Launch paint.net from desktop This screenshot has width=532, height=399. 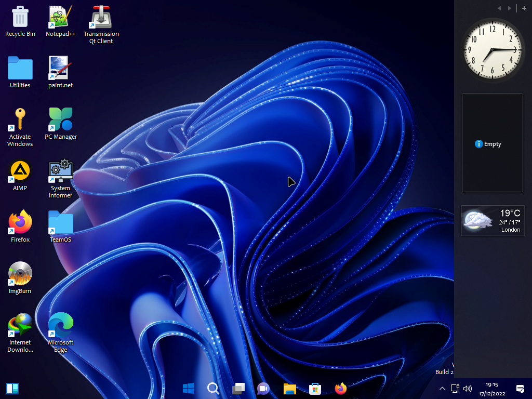[61, 69]
